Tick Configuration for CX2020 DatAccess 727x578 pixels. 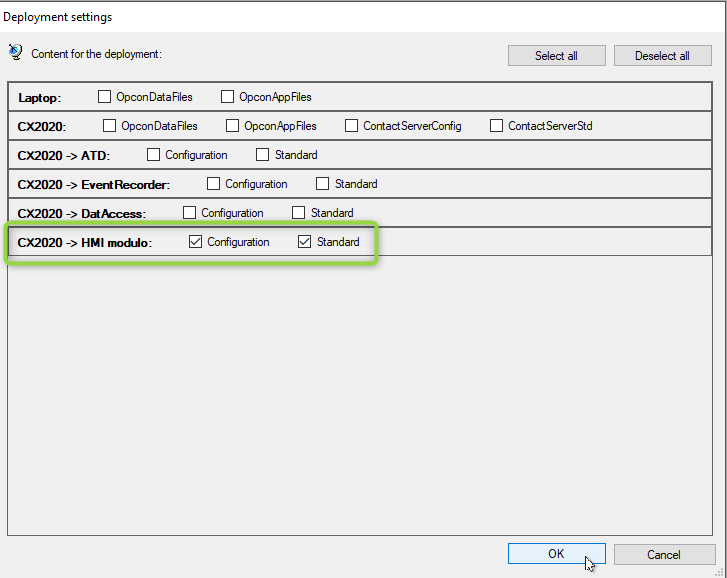189,212
